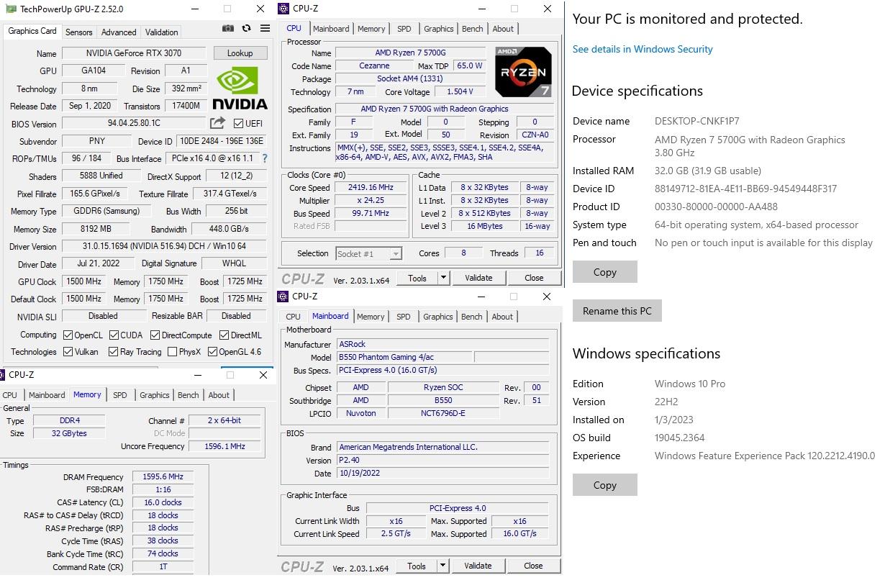The width and height of the screenshot is (885, 588).
Task: Copy device specifications
Action: point(605,272)
